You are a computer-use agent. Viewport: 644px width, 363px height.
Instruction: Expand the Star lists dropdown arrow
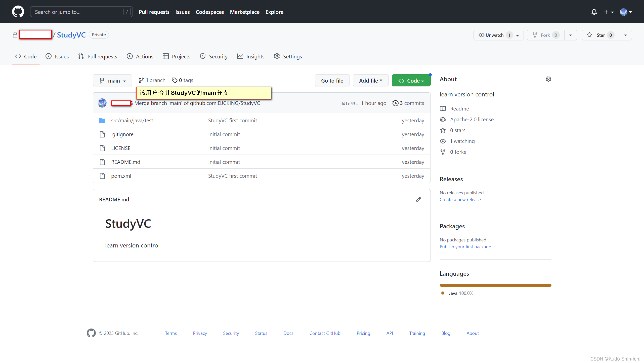click(625, 35)
